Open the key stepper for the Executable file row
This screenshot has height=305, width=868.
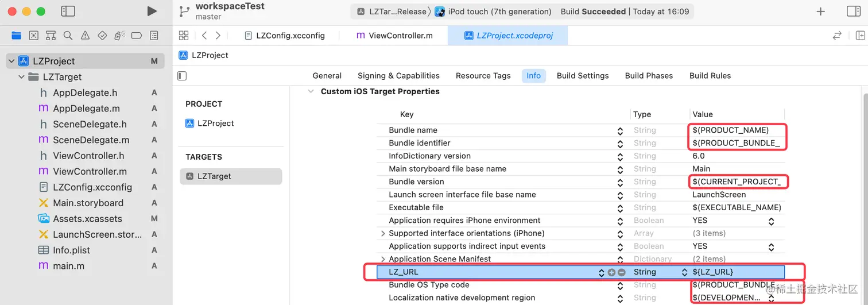pos(620,208)
